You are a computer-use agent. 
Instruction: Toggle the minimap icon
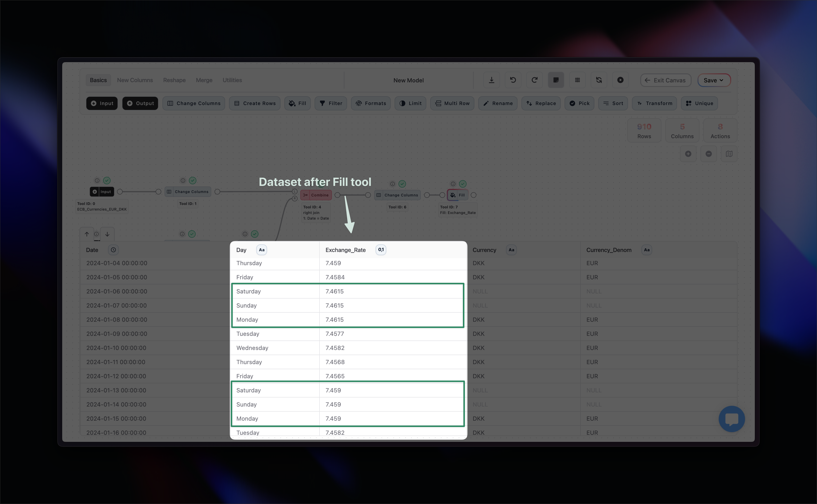tap(729, 154)
